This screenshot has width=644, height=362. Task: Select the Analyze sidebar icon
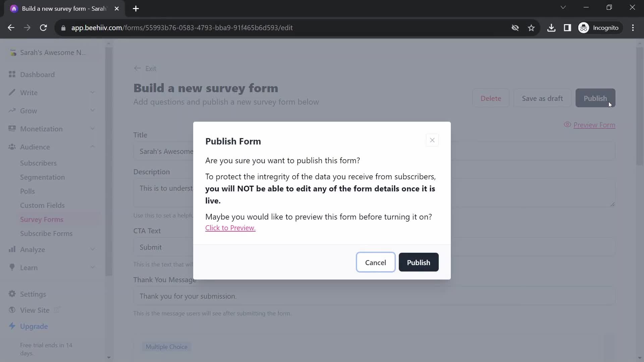pos(12,250)
